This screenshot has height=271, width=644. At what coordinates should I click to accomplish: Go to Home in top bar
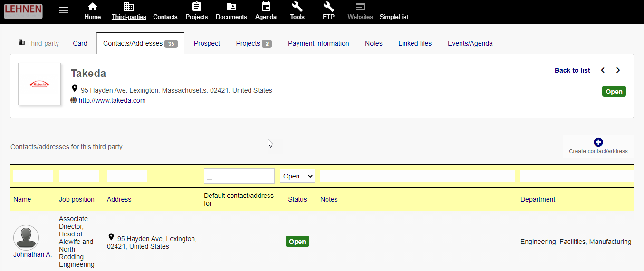(x=93, y=11)
